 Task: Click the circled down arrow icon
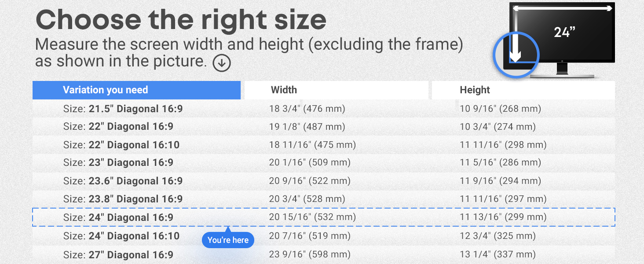(222, 63)
